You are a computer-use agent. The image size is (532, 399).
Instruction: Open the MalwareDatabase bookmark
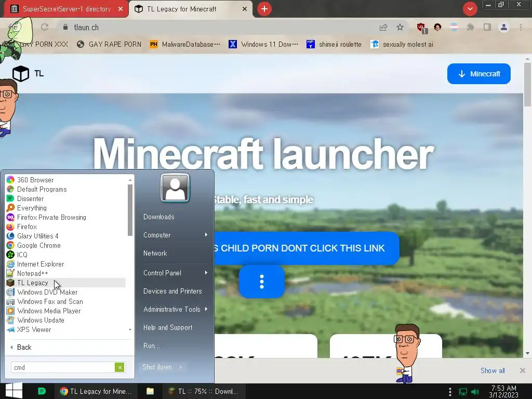point(185,44)
